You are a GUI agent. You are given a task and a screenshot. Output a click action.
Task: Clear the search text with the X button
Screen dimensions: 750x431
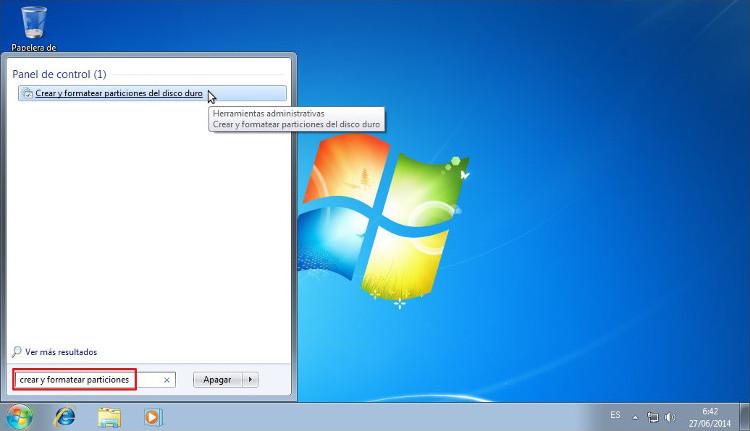[167, 380]
